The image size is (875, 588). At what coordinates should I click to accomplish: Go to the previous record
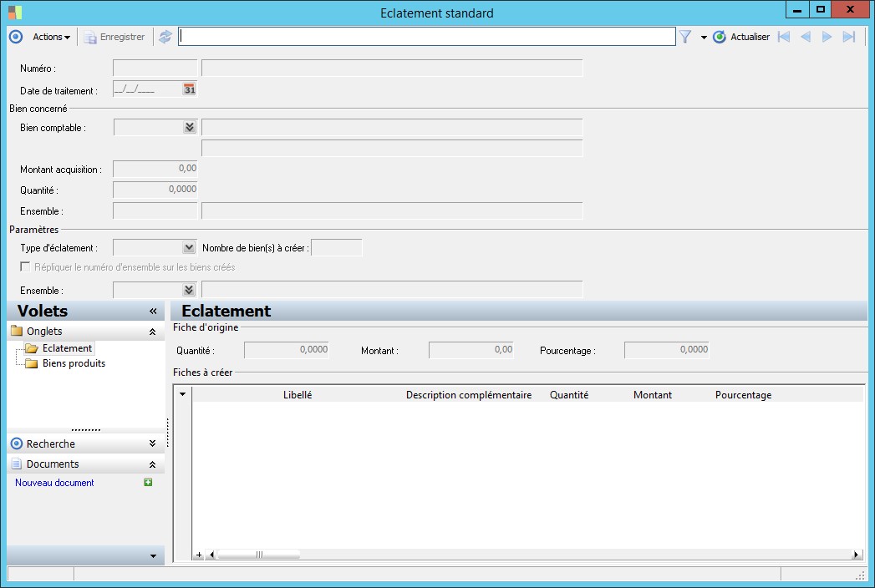(x=806, y=37)
